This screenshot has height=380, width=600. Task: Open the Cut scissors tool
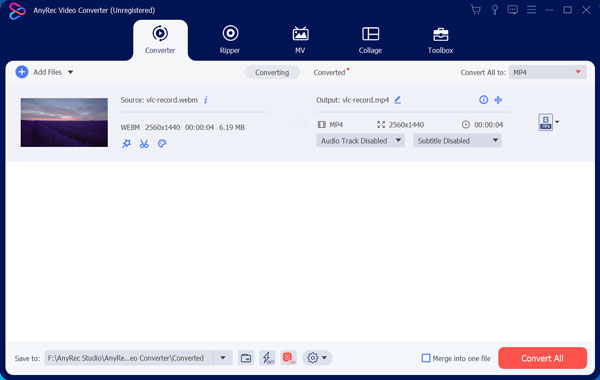click(x=144, y=144)
